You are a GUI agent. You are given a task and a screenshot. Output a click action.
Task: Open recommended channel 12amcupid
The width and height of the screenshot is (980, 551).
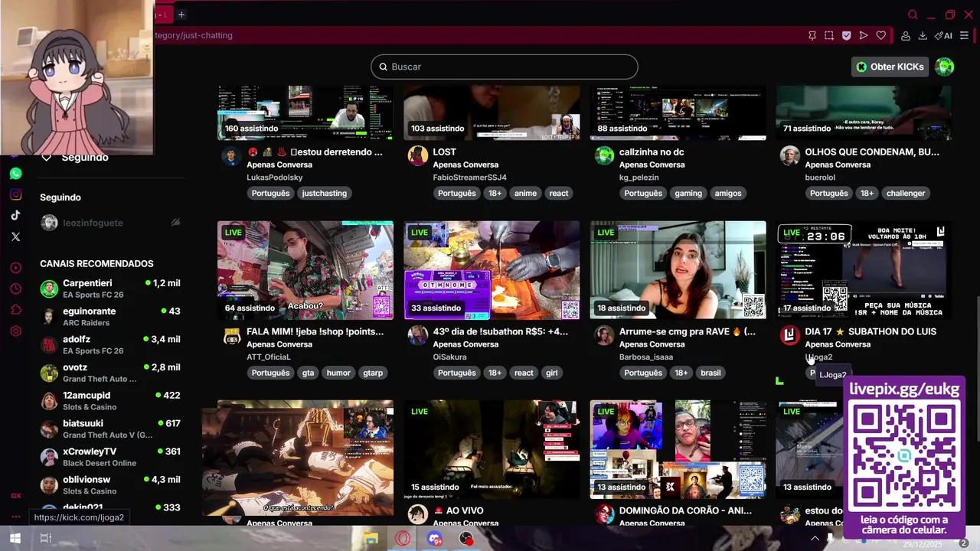click(x=110, y=401)
